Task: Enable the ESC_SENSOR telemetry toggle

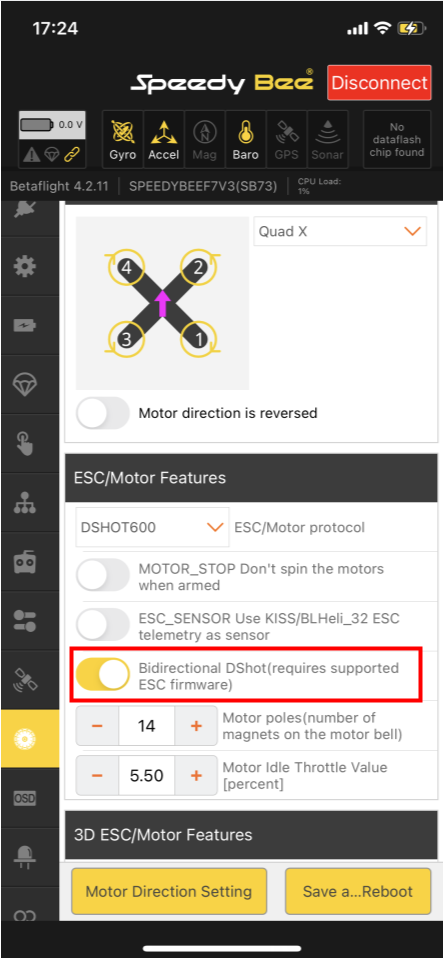Action: click(x=103, y=626)
